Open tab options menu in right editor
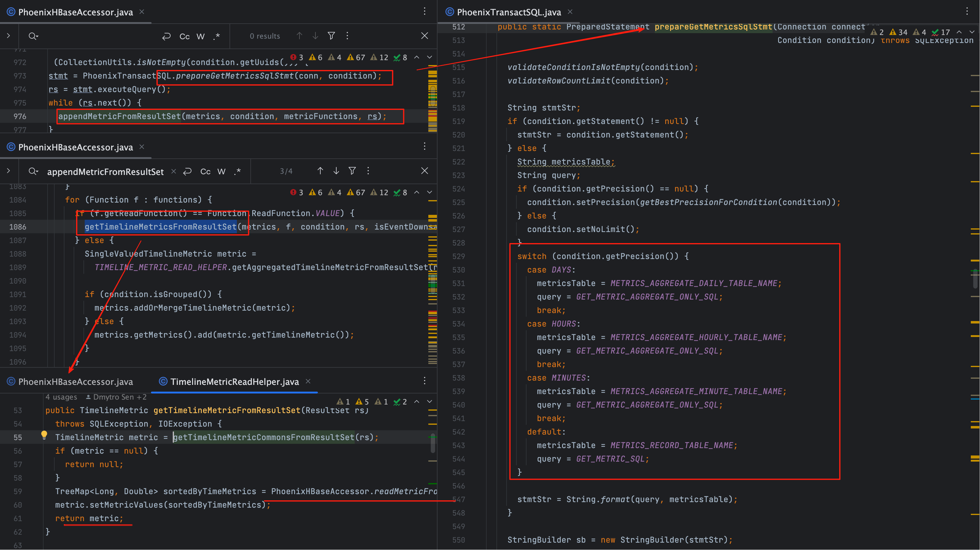 (967, 11)
